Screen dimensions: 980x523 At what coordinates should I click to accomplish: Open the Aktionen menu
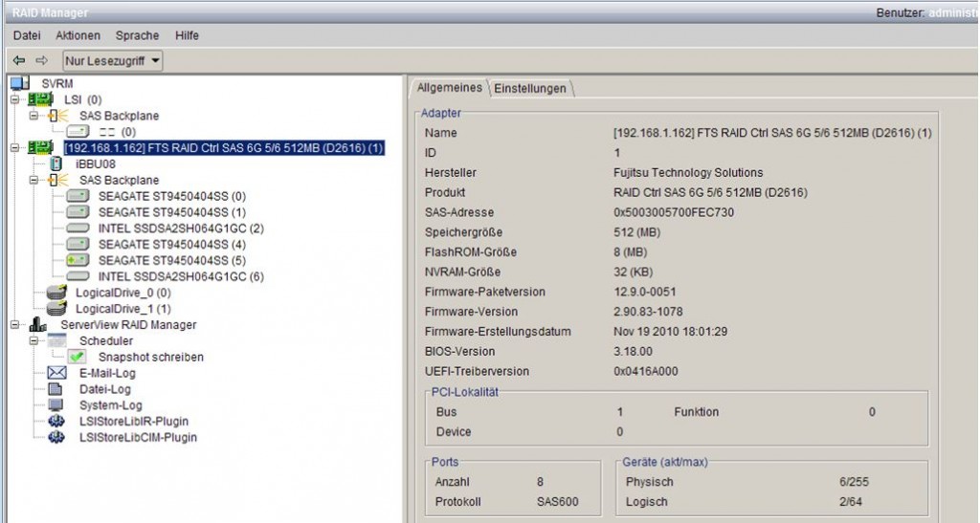coord(78,35)
